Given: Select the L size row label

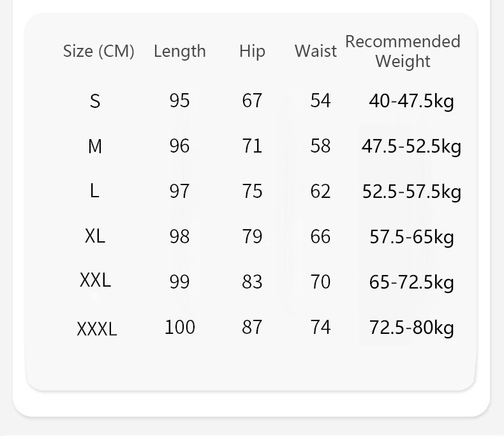Looking at the screenshot, I should click(x=94, y=191).
